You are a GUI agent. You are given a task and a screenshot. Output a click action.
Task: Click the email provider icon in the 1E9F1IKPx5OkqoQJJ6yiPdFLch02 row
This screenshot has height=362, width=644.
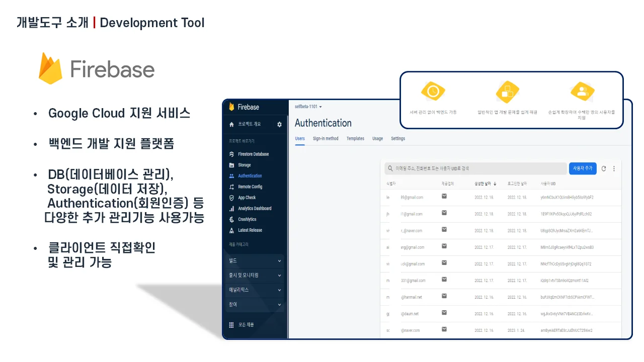click(444, 213)
